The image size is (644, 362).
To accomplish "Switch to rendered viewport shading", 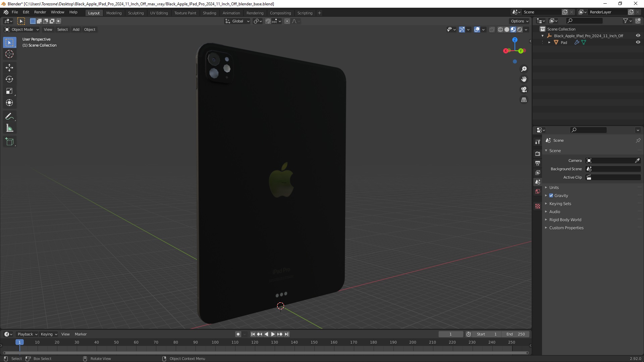I will tap(520, 29).
